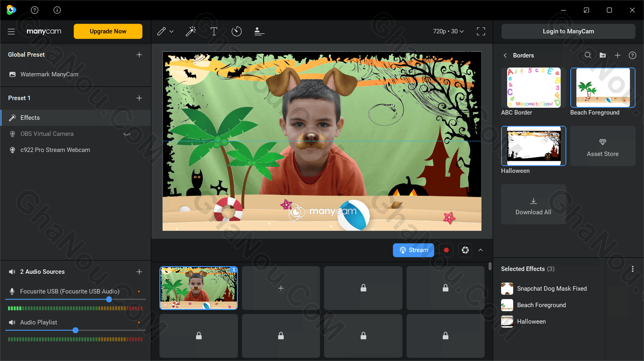Toggle visibility of OBS Virtual Camera
This screenshot has height=361, width=644.
pyautogui.click(x=127, y=134)
